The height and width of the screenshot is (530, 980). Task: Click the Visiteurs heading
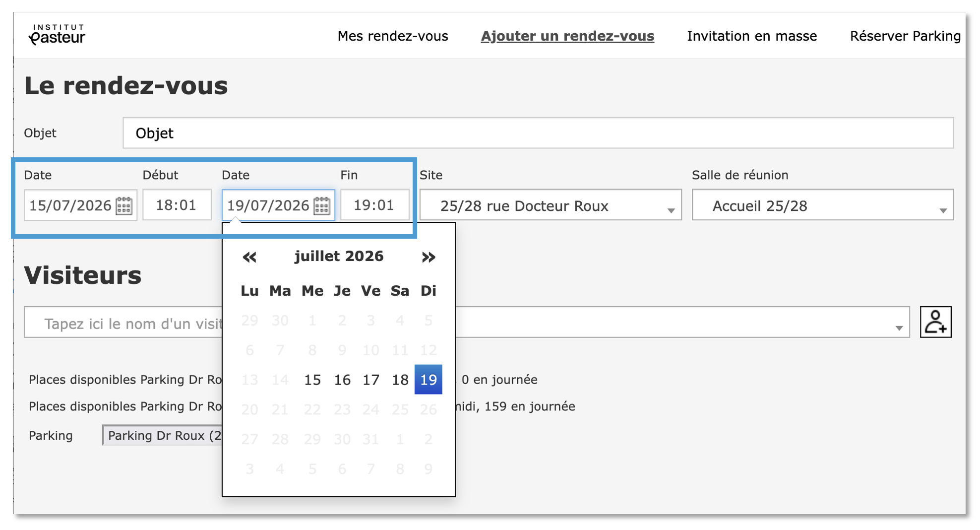83,275
